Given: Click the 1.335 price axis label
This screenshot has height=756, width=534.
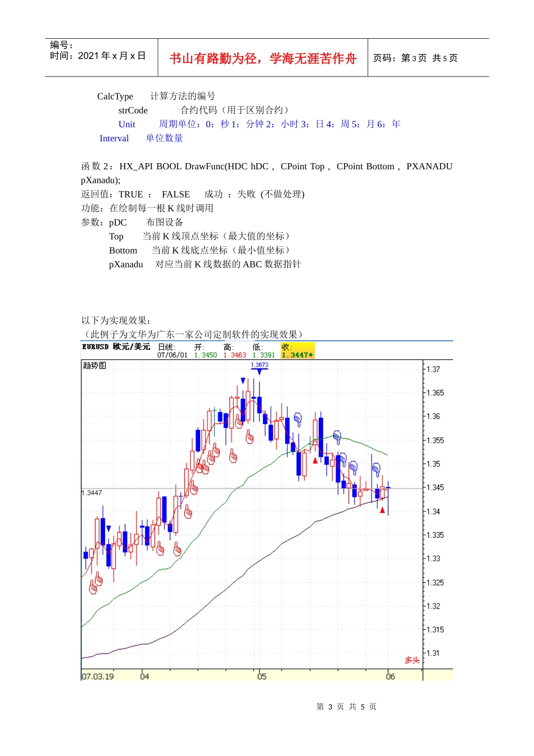Looking at the screenshot, I should point(435,535).
